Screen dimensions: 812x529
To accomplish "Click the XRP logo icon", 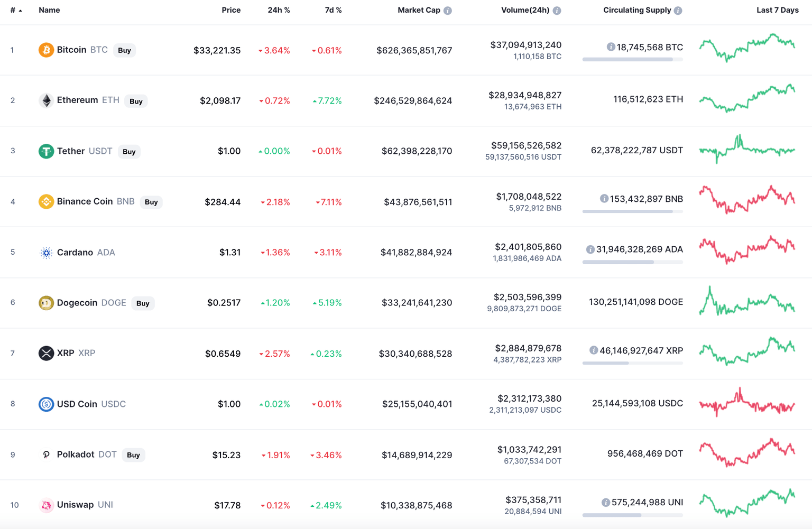I will pyautogui.click(x=47, y=353).
